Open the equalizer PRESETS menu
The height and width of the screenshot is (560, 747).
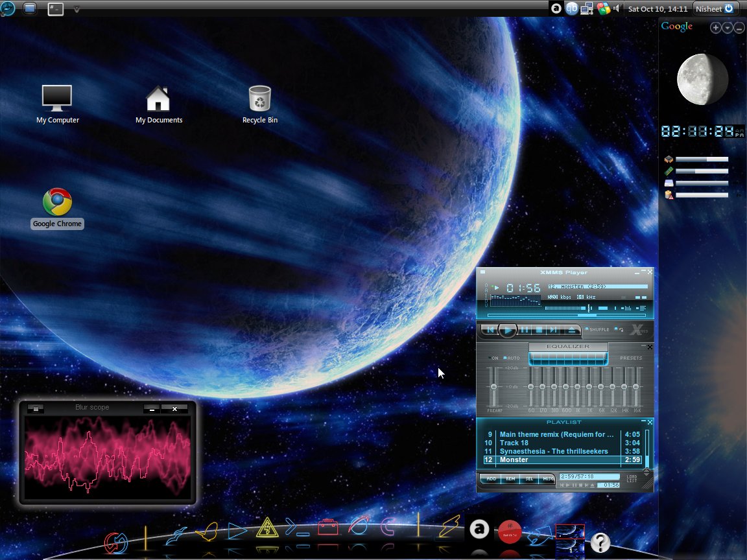pyautogui.click(x=631, y=358)
